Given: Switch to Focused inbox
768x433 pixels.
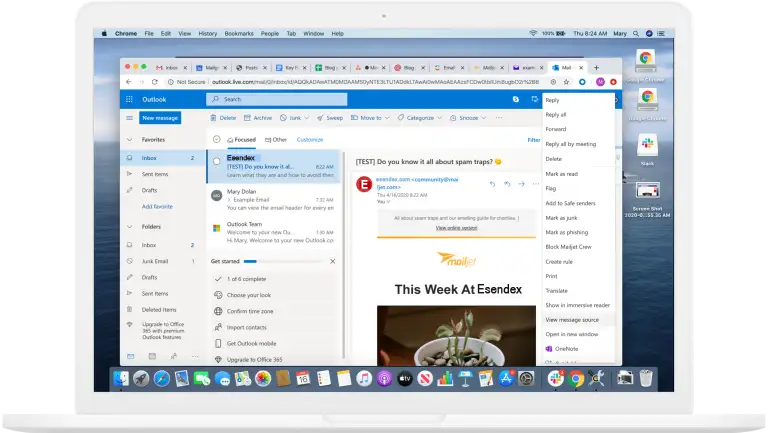Looking at the screenshot, I should 241,140.
